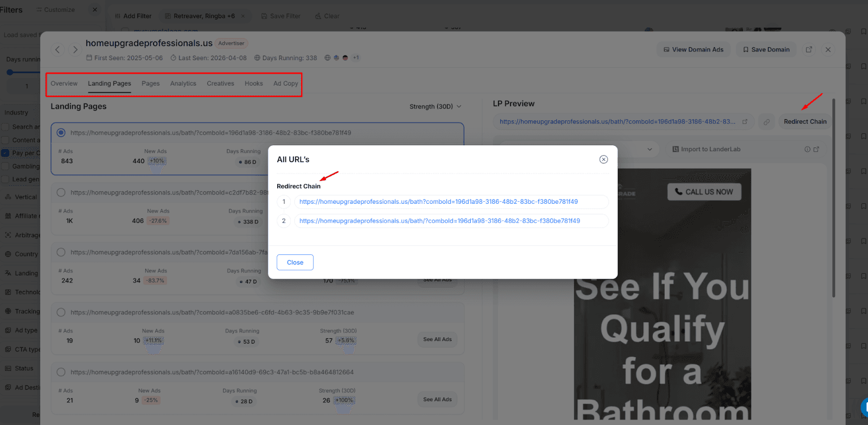
Task: Select radio for landing page comboId=c2df7b82
Action: 61,192
